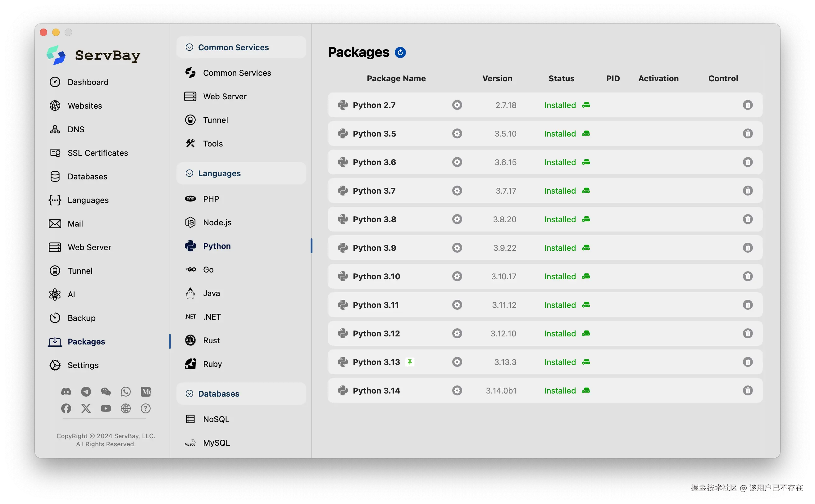Click the help question mark icon
The width and height of the screenshot is (815, 504).
pos(145,409)
